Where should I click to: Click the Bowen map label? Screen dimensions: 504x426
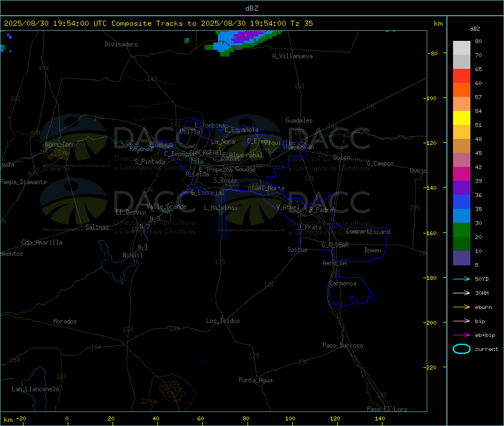(x=373, y=250)
